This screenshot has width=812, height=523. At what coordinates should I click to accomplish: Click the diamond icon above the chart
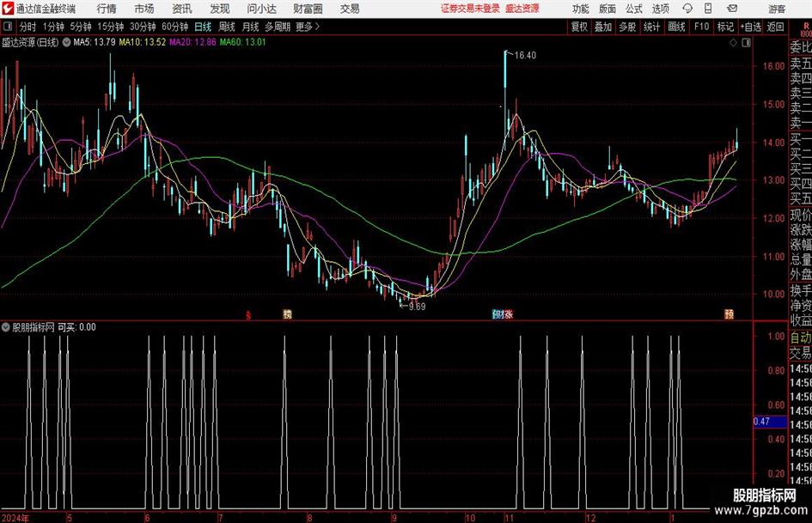tap(733, 43)
